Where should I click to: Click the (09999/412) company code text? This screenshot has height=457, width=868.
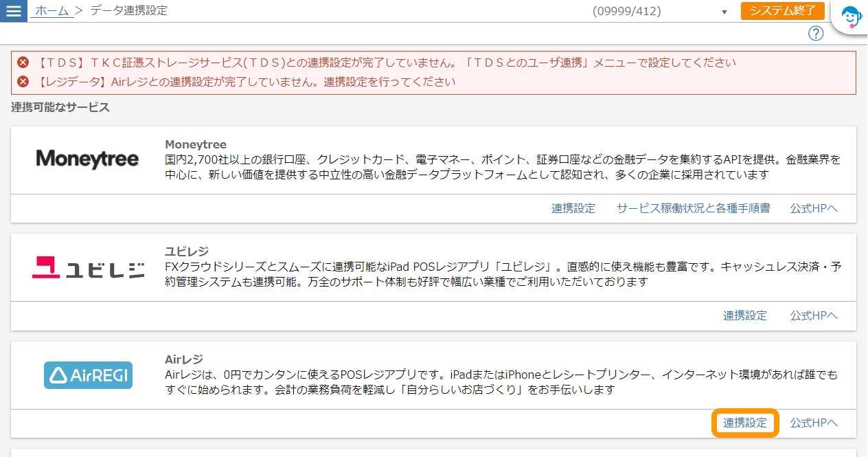(x=626, y=12)
